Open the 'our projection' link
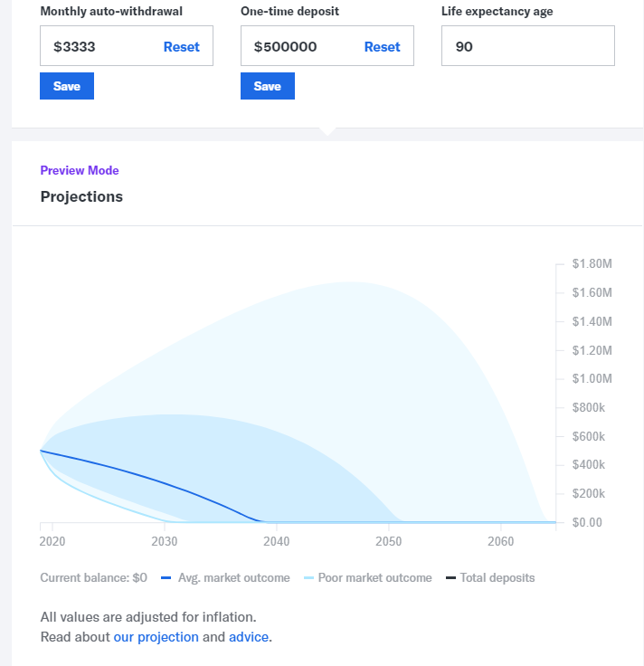Viewport: 644px width, 666px height. coord(156,636)
